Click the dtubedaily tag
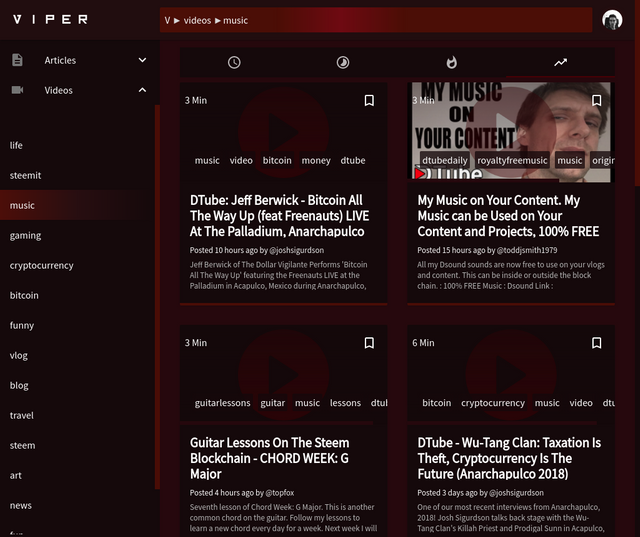This screenshot has height=537, width=640. [444, 160]
